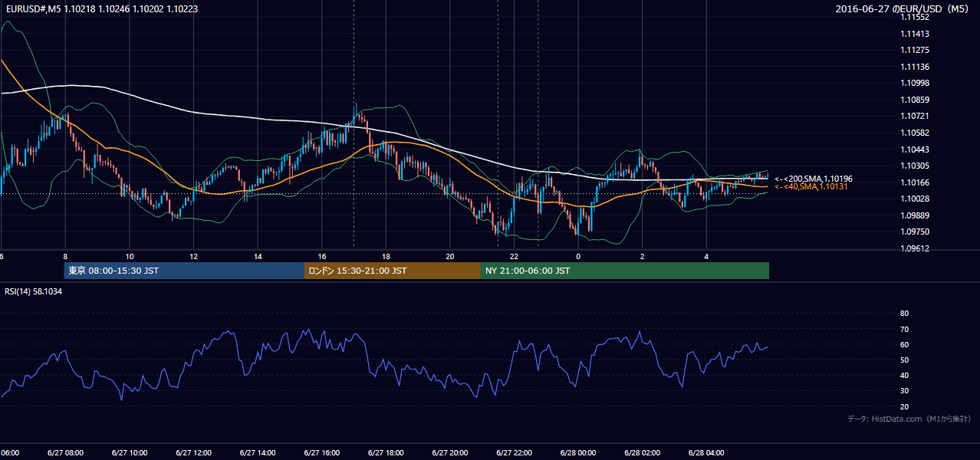Screen dimensions: 980x460
Task: Click price level 1.11136 on price axis
Action: [915, 67]
